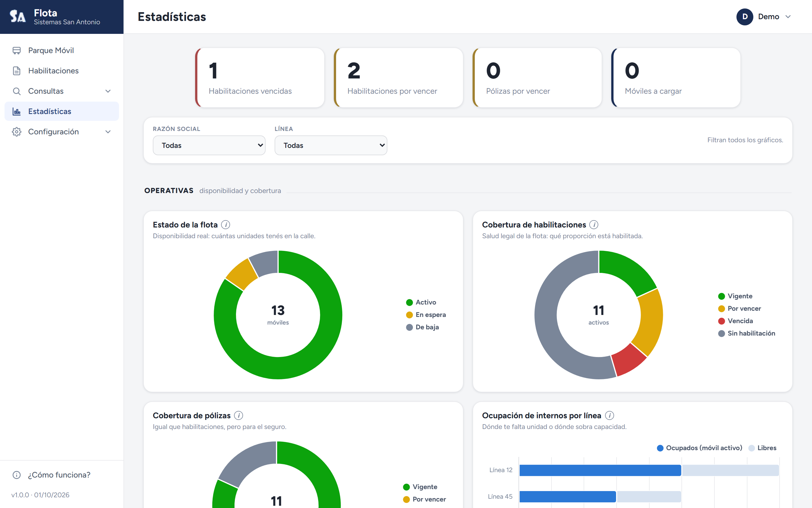Click the Línea 12 occupied blue bar
The height and width of the screenshot is (508, 812).
click(x=600, y=470)
